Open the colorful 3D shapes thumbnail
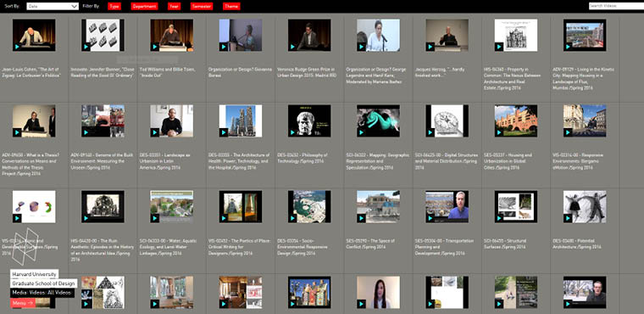The image size is (644, 314). coord(34,206)
